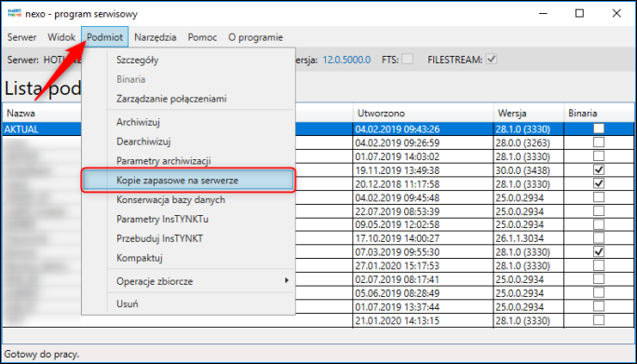Uncheck Binaria for 19.11.2019 13:49:38 row
637x364 pixels.
click(599, 169)
